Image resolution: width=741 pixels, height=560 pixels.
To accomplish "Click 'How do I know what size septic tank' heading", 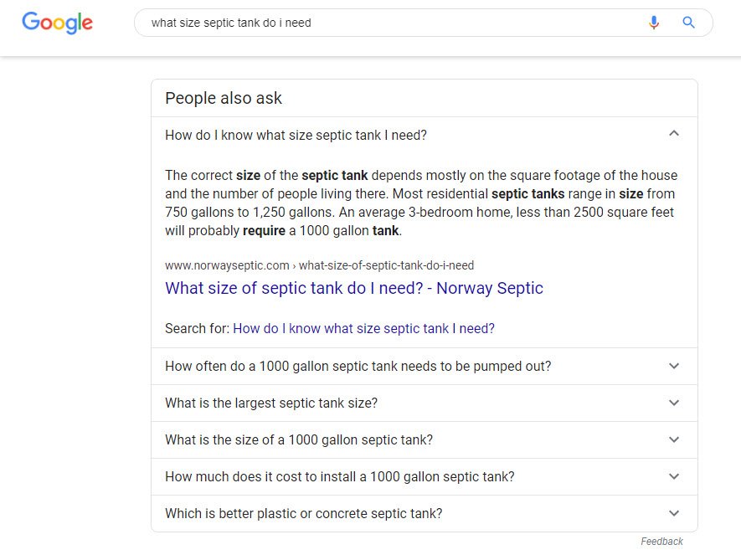I will 296,135.
